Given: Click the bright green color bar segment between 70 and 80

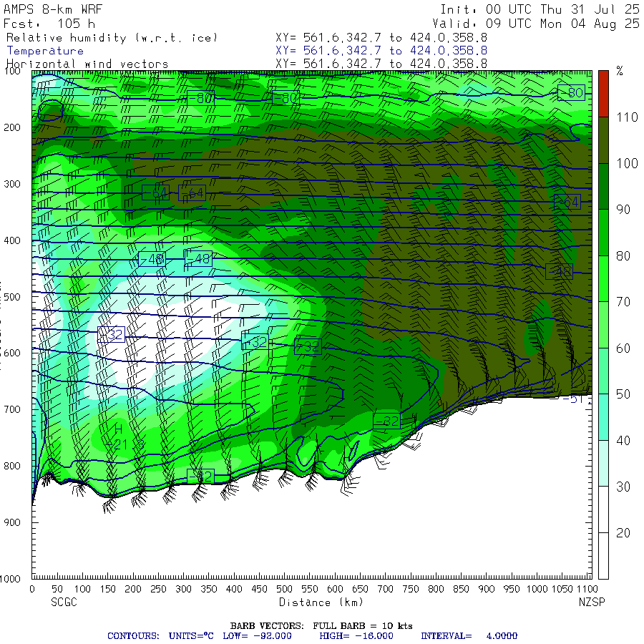Looking at the screenshot, I should 603,278.
